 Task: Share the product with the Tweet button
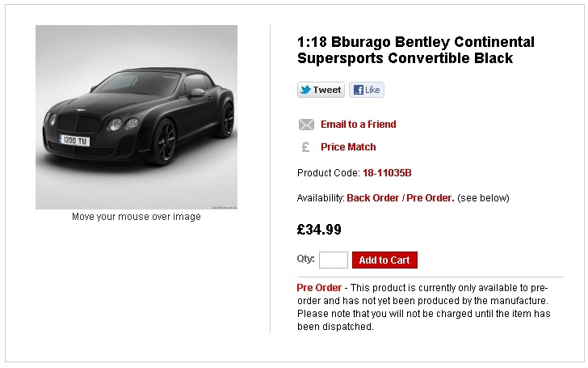click(x=321, y=90)
